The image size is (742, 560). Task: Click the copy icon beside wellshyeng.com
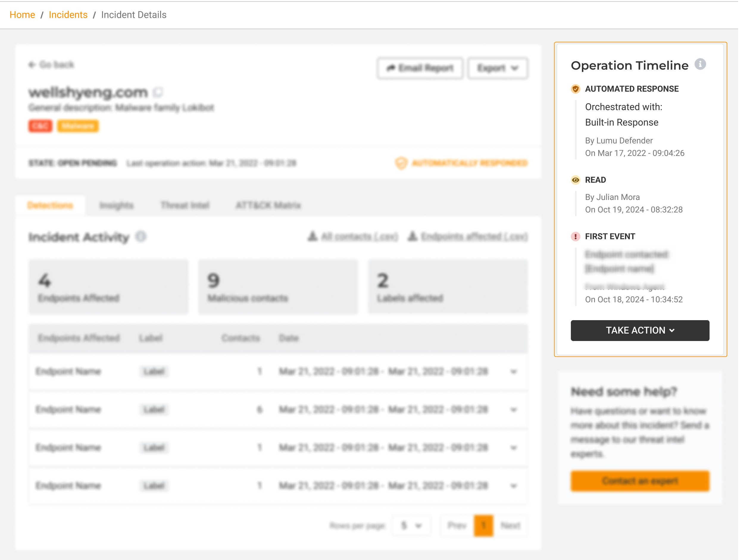click(x=158, y=92)
